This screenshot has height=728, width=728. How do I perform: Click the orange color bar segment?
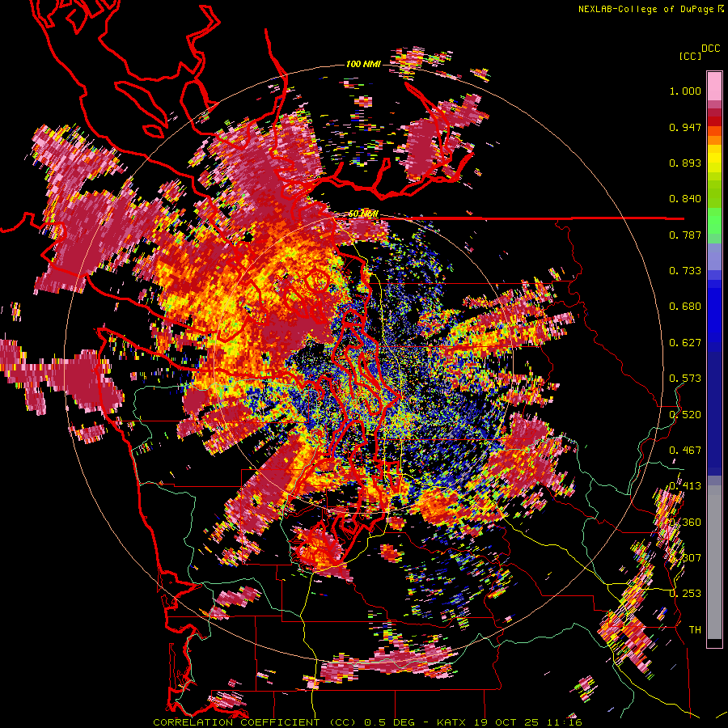click(x=714, y=139)
